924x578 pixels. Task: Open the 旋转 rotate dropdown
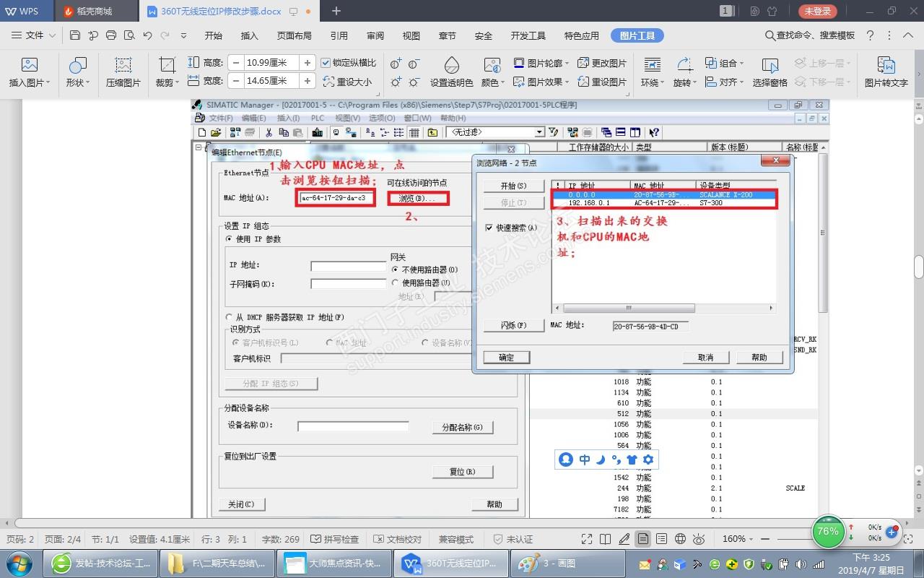pyautogui.click(x=685, y=82)
